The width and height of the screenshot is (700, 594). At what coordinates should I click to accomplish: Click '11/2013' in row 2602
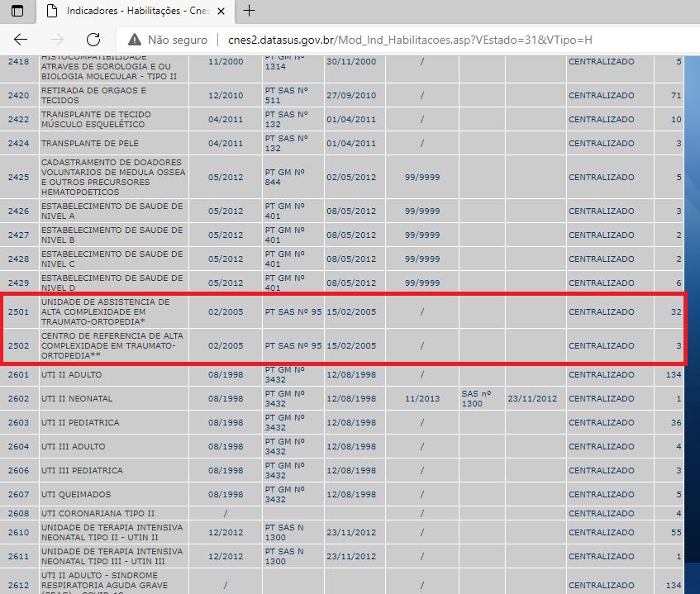tap(422, 399)
